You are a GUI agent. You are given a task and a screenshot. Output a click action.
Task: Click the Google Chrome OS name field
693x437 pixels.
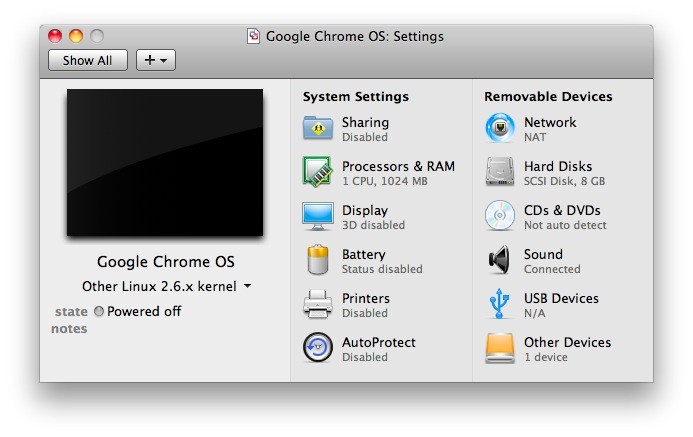(x=166, y=262)
